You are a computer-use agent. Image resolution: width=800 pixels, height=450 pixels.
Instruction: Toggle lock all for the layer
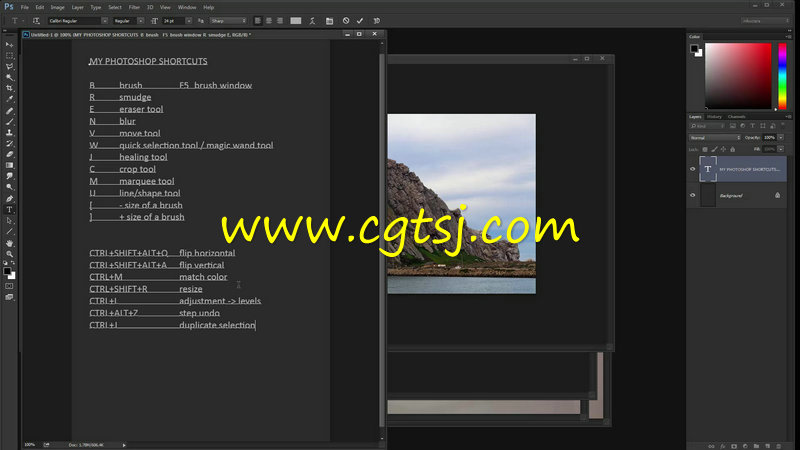733,149
